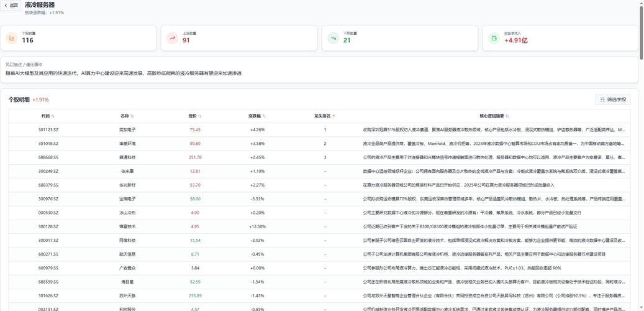
Task: Click the price value 75.45
Action: [x=195, y=129]
